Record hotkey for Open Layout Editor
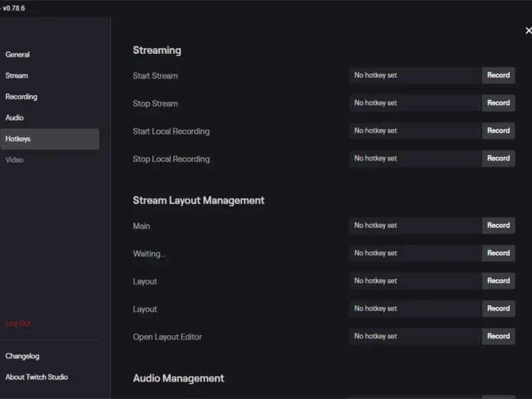Screen dimensions: 532x399 (498, 336)
